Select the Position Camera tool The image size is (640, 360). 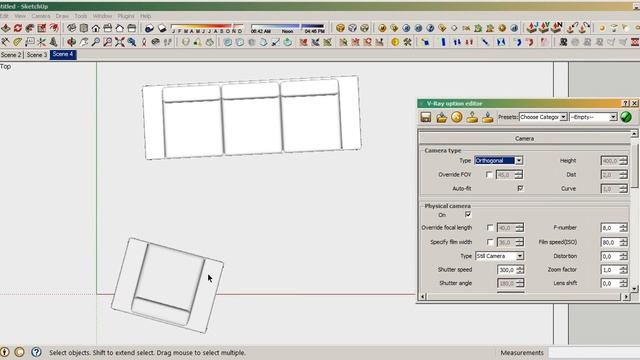pos(144,42)
